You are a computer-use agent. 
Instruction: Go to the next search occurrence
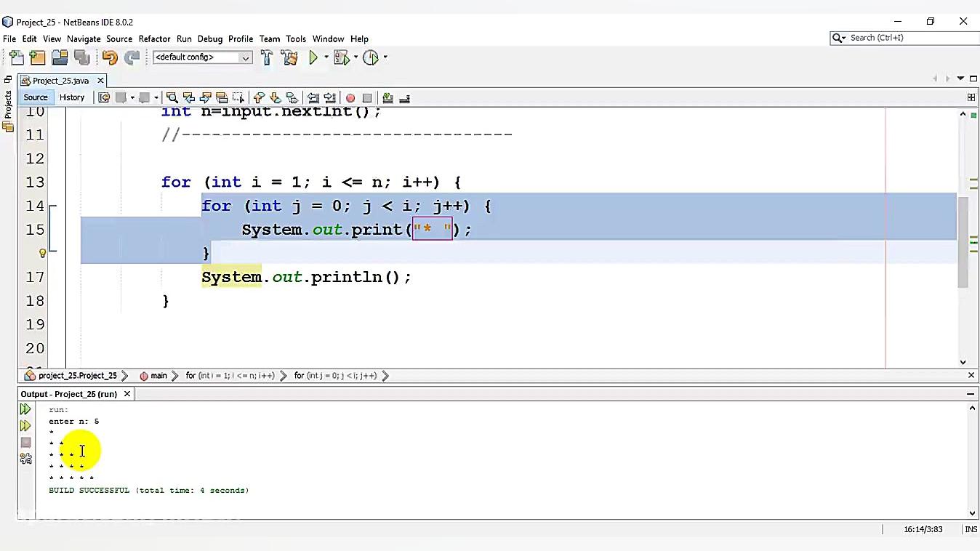tap(205, 97)
